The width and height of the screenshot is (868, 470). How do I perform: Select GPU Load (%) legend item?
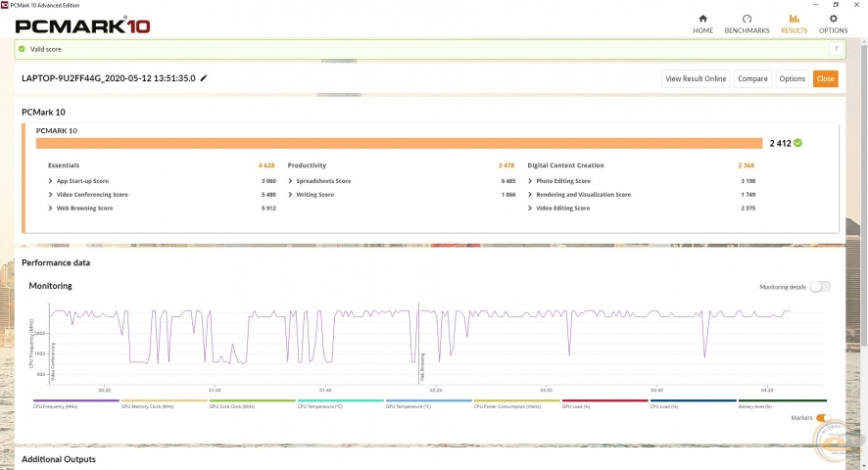[x=605, y=403]
